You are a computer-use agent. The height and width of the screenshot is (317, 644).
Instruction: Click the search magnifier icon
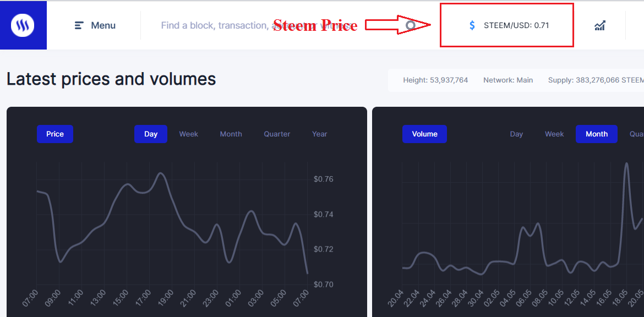(411, 25)
